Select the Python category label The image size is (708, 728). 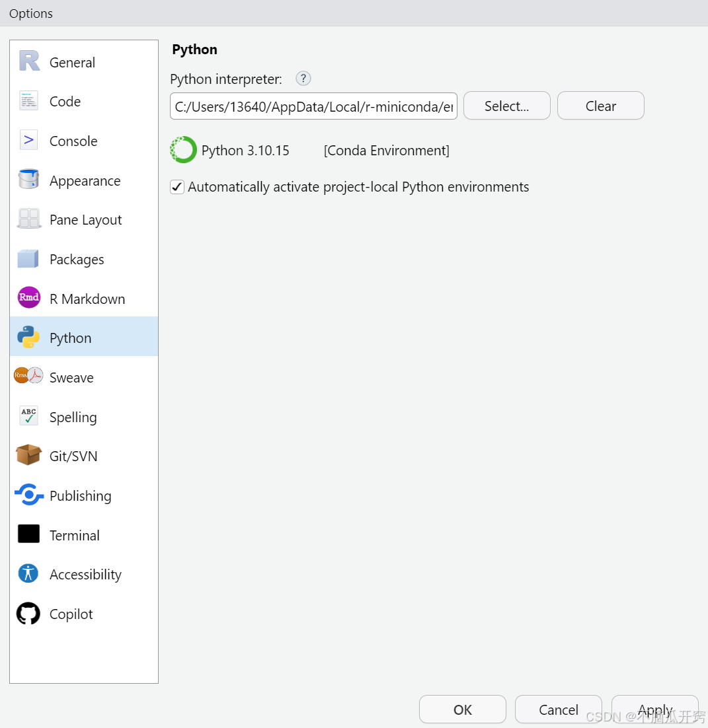71,338
